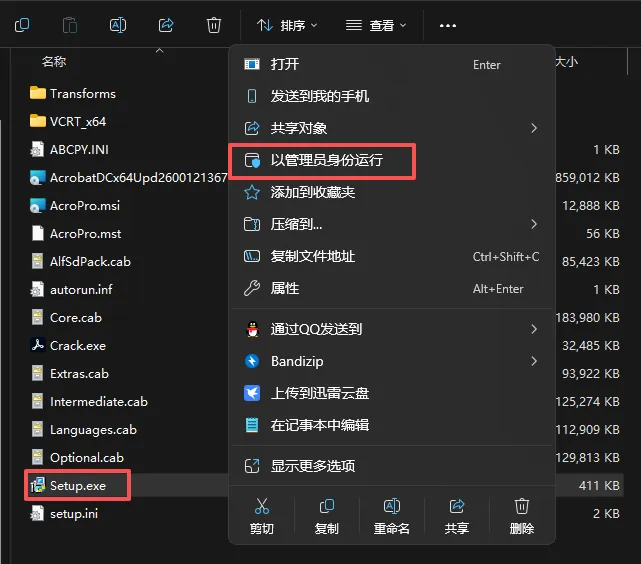Select the AlfSdPack.cab file
Image resolution: width=641 pixels, height=564 pixels.
tap(80, 262)
